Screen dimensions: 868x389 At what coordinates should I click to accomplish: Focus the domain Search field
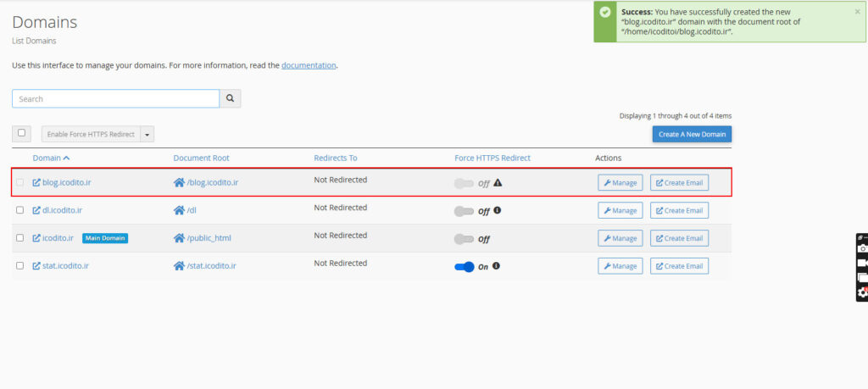[115, 98]
